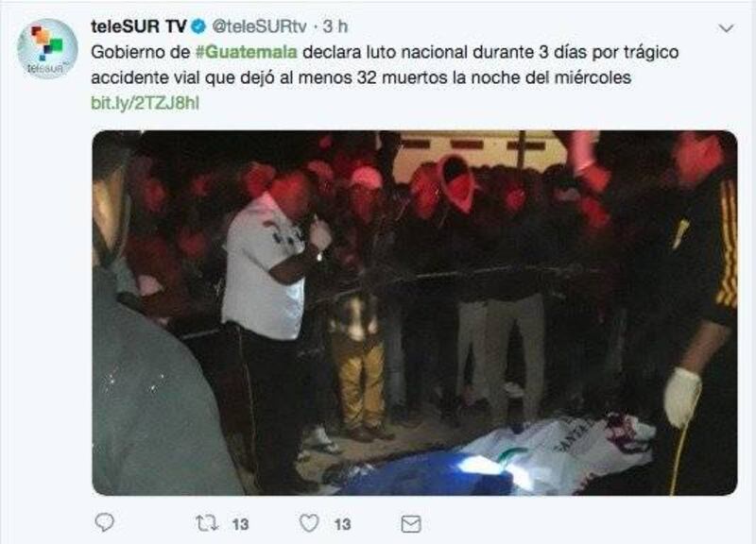Click the 3 h timestamp
This screenshot has height=544, width=756.
pos(335,26)
